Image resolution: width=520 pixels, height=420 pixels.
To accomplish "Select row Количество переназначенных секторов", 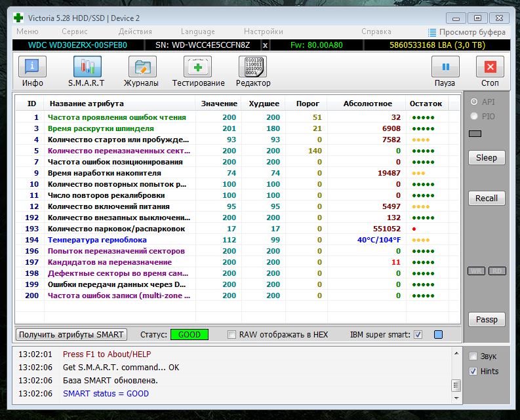I will coord(238,151).
